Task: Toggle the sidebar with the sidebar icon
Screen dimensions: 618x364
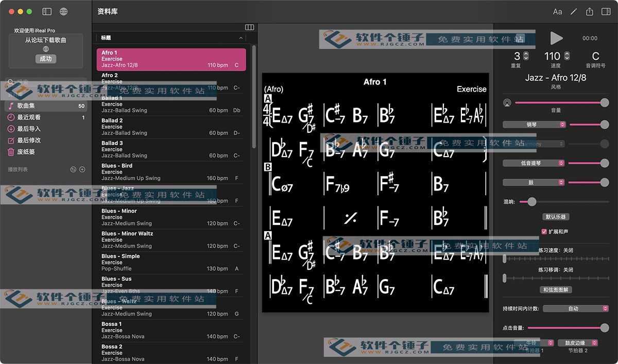Action: click(47, 11)
